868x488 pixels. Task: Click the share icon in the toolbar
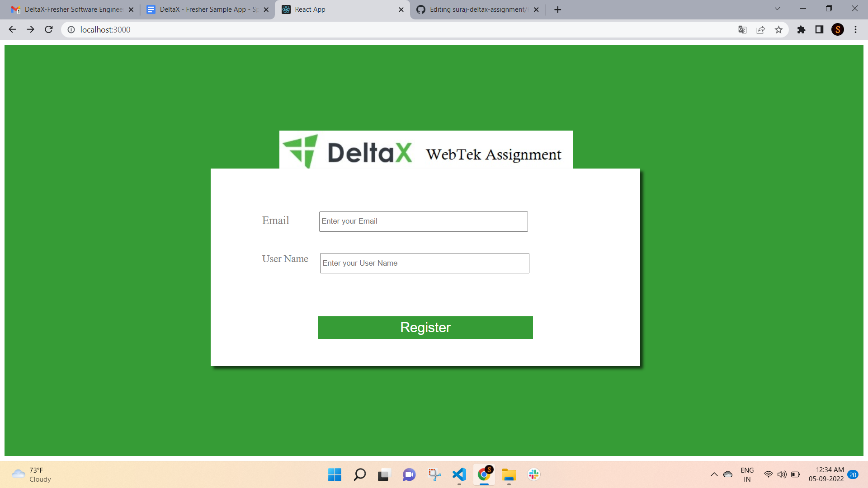pos(760,29)
